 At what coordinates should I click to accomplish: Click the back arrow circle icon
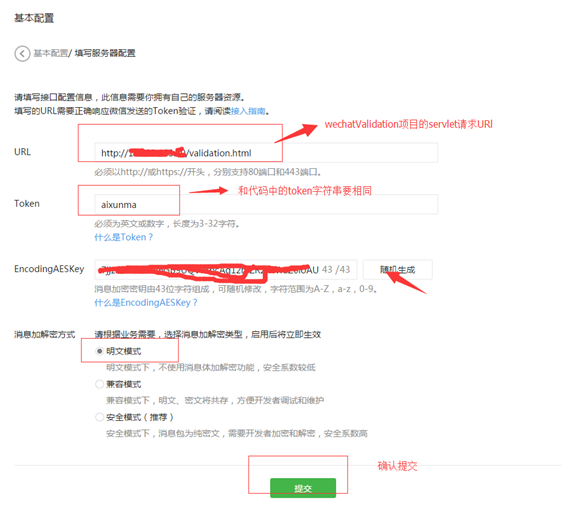(22, 54)
